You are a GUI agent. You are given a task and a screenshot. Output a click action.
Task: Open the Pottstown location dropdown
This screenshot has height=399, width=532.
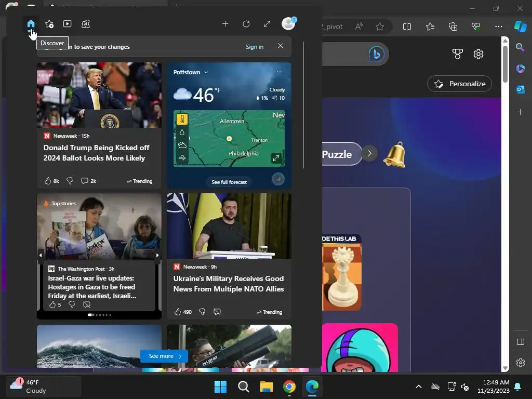click(191, 72)
